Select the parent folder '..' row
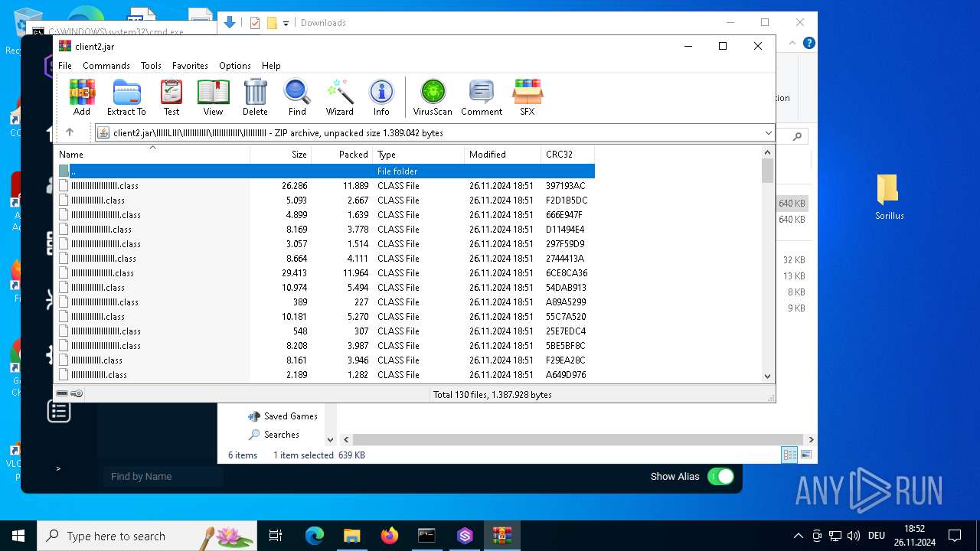The width and height of the screenshot is (980, 551). [x=325, y=171]
